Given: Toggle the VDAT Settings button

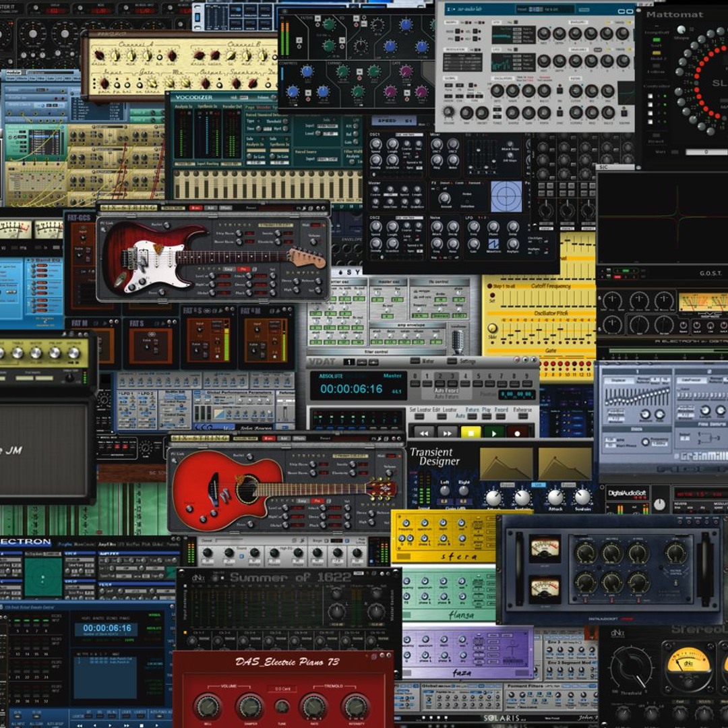Looking at the screenshot, I should coord(452,361).
